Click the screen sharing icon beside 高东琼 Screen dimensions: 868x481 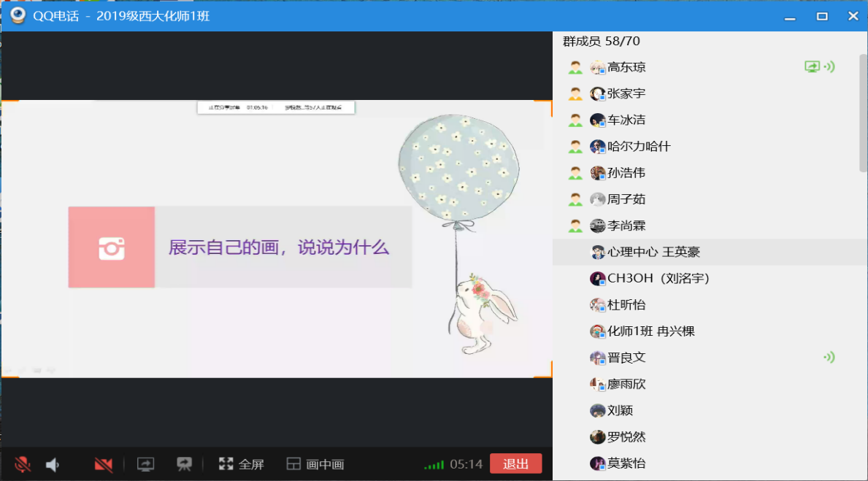[x=812, y=67]
